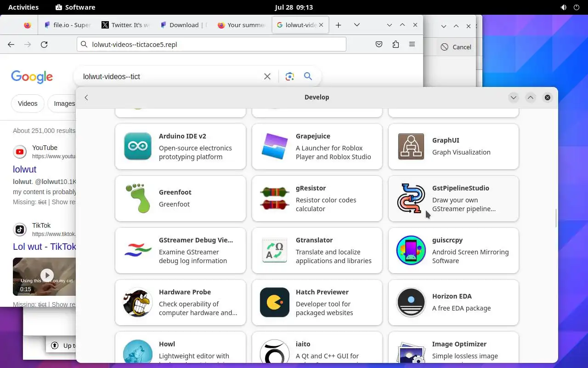The image size is (588, 368).
Task: Open the guiscrcpy app icon
Action: 411,250
